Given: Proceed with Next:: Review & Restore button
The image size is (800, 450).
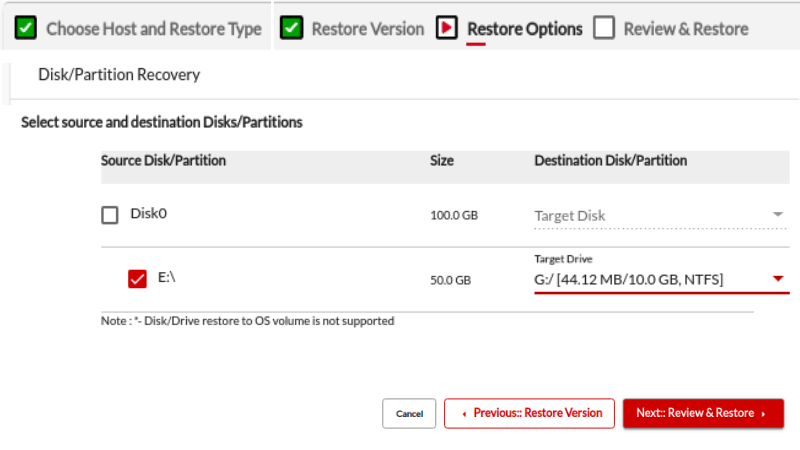Looking at the screenshot, I should tap(703, 413).
